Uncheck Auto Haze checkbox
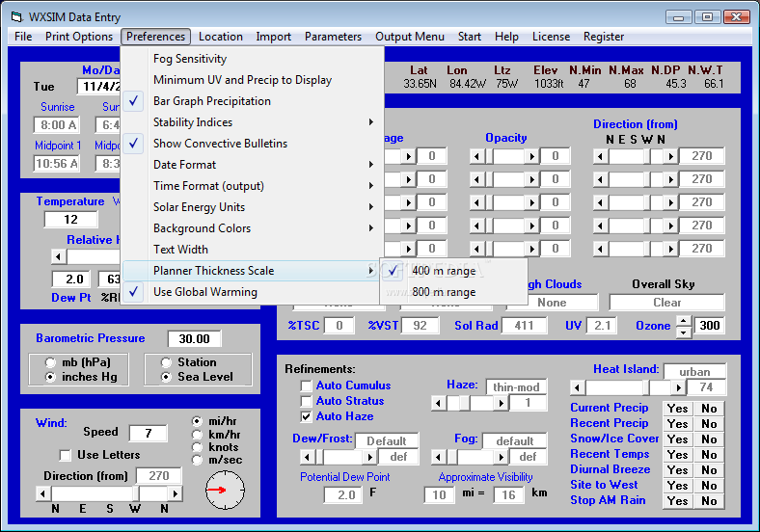This screenshot has width=760, height=532. pos(306,416)
